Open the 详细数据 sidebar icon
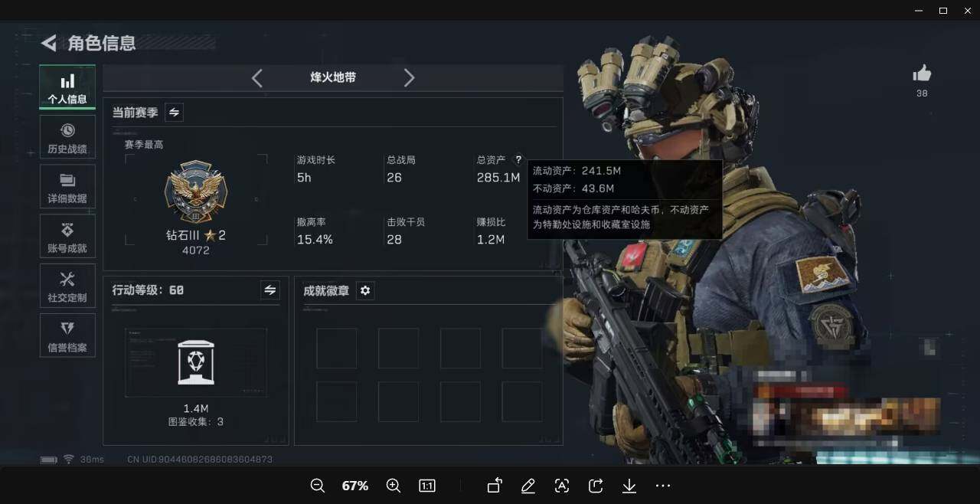980x504 pixels. point(67,186)
